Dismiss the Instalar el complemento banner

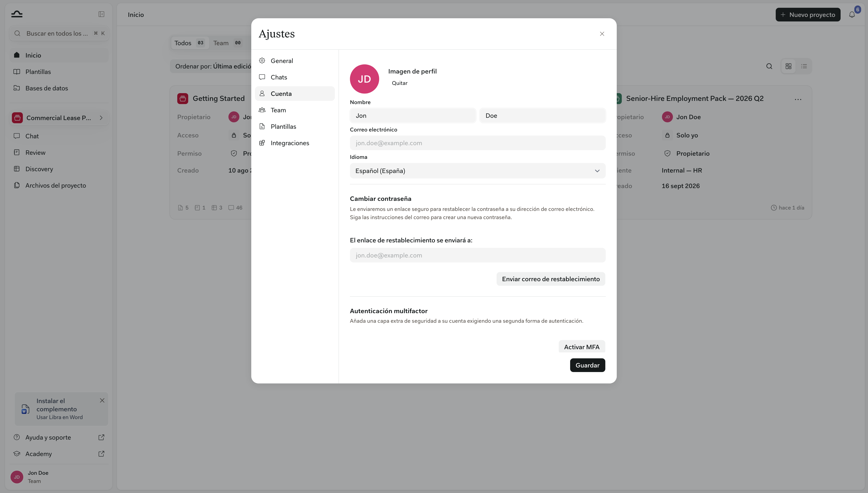point(102,400)
